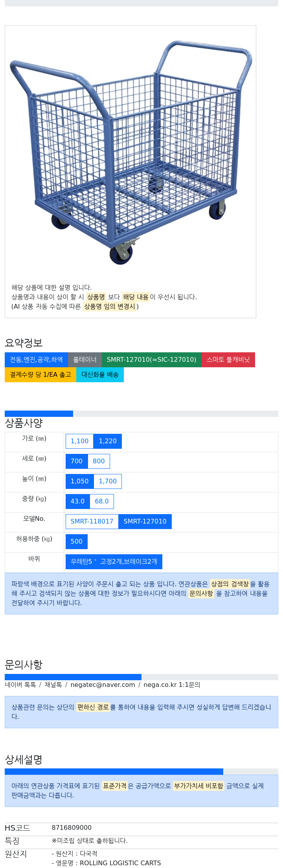Image resolution: width=283 pixels, height=868 pixels.
Task: Click the negatec@naver.com contact email
Action: (103, 685)
